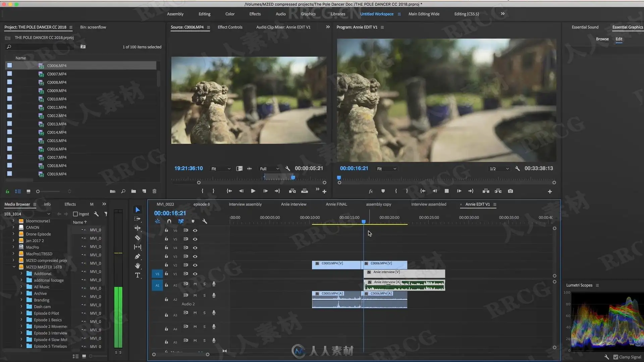Toggle the Clamp Signal checkbox
This screenshot has width=644, height=362.
pos(615,357)
